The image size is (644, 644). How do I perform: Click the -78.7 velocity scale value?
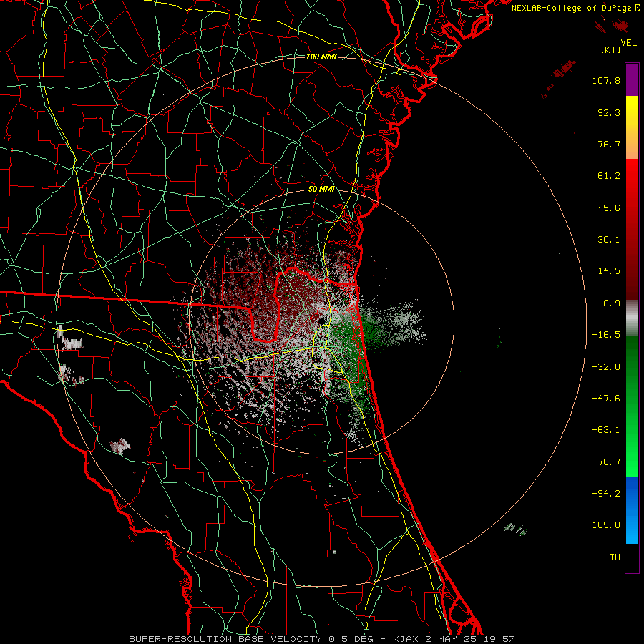606,462
